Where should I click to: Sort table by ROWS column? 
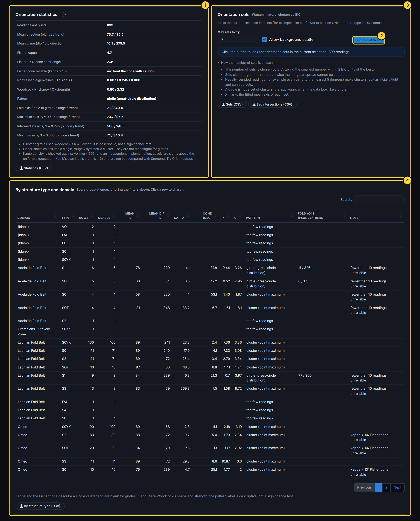pos(86,216)
